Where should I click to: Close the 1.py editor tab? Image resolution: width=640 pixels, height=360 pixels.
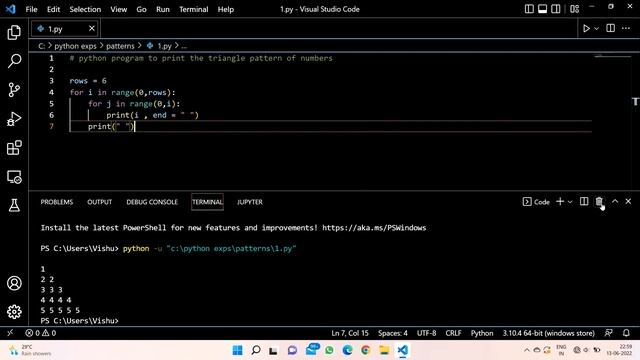coord(92,28)
